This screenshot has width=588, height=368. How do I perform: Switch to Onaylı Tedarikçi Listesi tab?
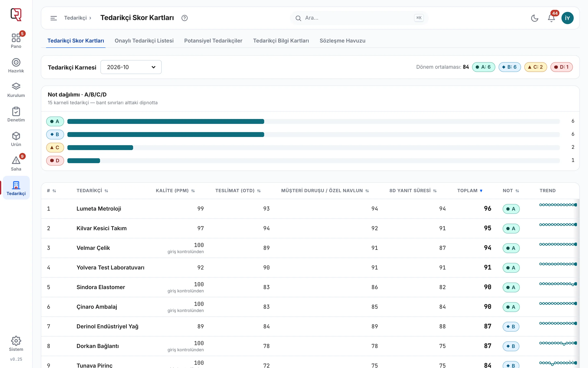tap(144, 41)
